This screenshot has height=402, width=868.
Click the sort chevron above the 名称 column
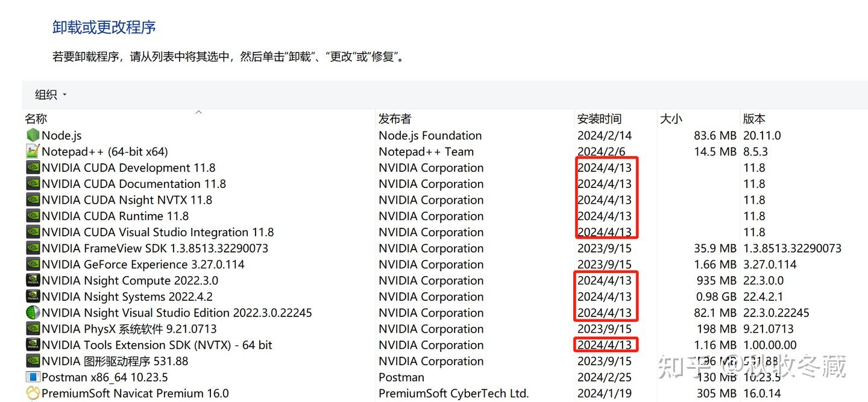tap(198, 112)
